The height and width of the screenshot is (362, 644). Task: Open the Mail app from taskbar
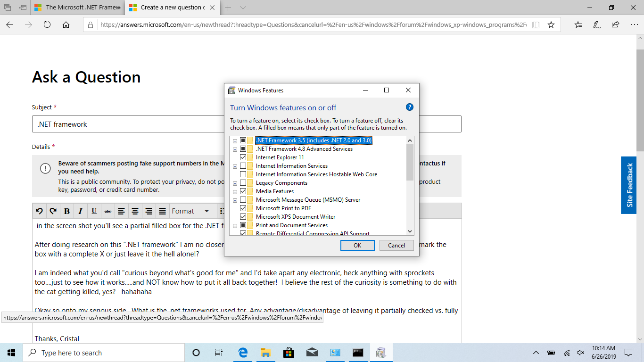312,353
